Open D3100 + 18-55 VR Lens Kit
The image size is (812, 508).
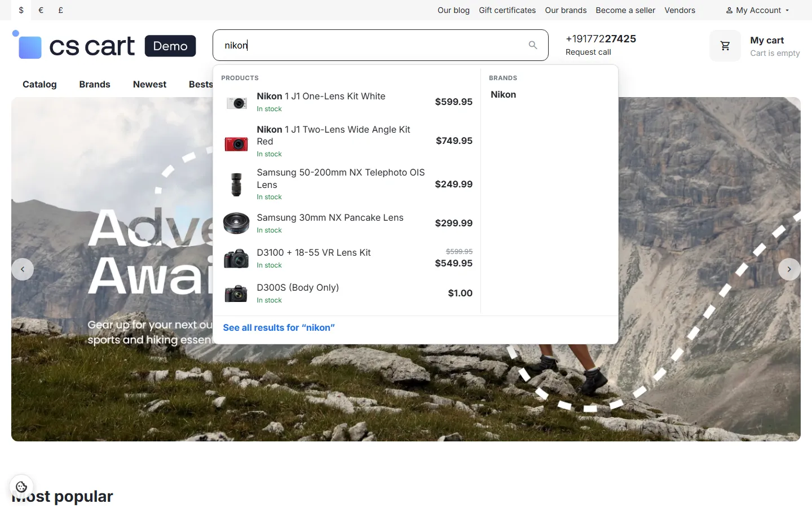click(314, 252)
